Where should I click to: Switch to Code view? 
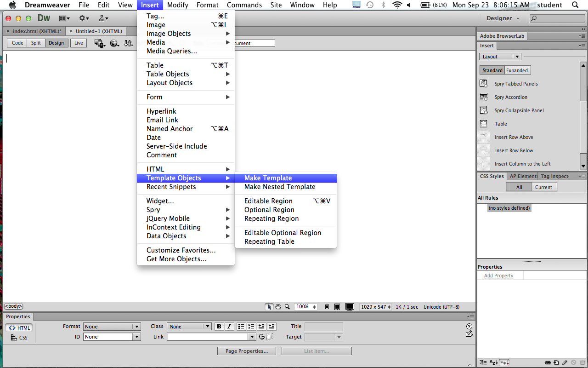pyautogui.click(x=17, y=43)
